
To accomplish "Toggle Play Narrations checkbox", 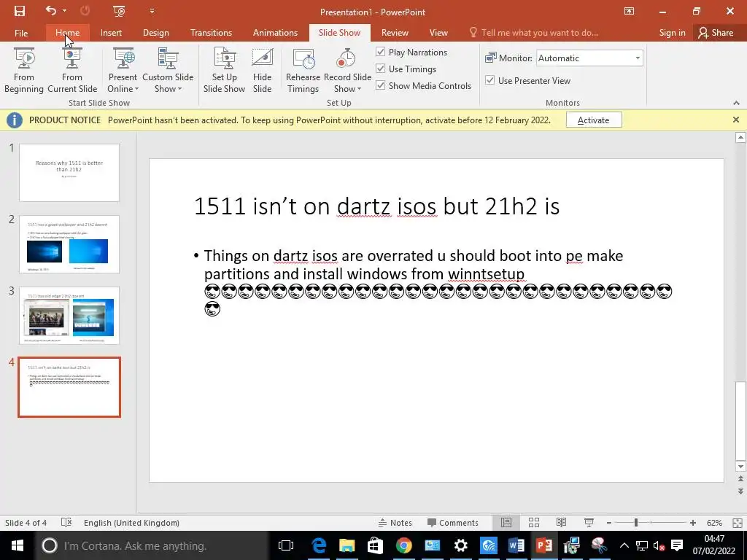I will click(380, 52).
